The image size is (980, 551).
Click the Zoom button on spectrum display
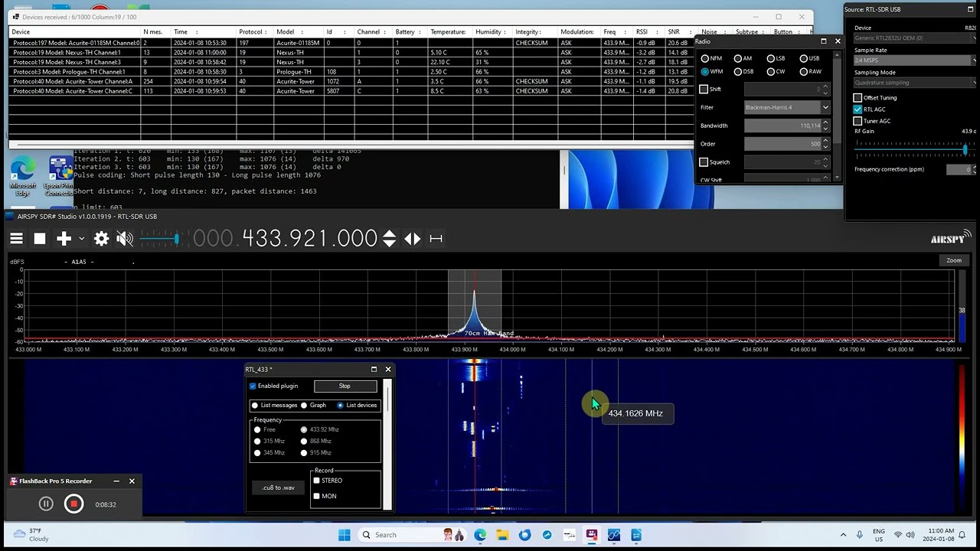(953, 260)
